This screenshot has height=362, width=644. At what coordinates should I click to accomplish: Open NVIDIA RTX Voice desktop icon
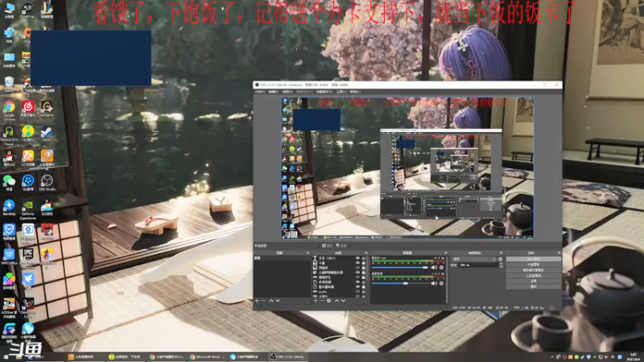tap(9, 134)
